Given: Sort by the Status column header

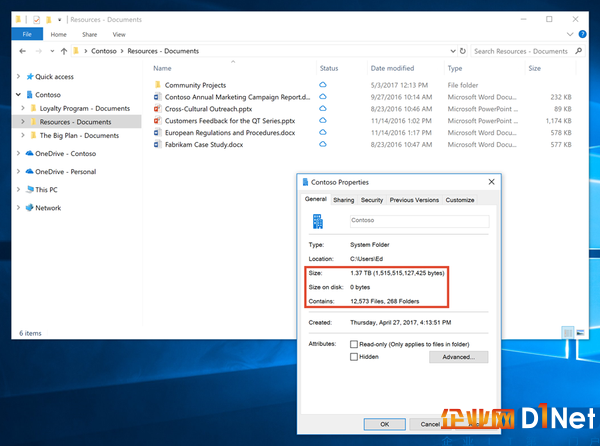Looking at the screenshot, I should [x=329, y=68].
